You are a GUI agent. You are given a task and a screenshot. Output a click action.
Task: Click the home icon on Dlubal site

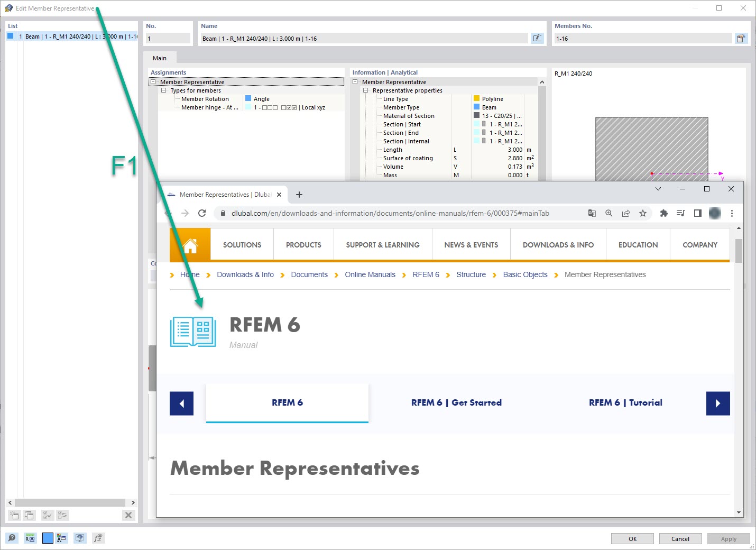click(190, 245)
